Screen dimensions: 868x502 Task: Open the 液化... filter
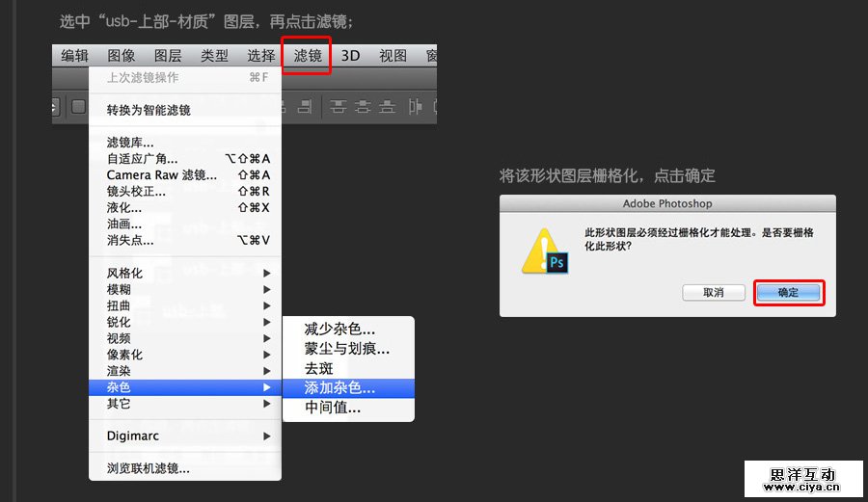(185, 207)
